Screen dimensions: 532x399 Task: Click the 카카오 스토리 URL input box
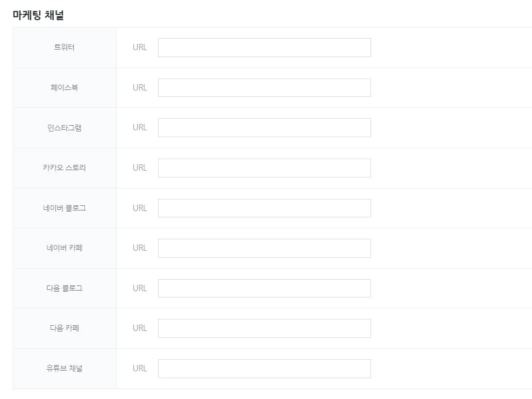(x=264, y=168)
